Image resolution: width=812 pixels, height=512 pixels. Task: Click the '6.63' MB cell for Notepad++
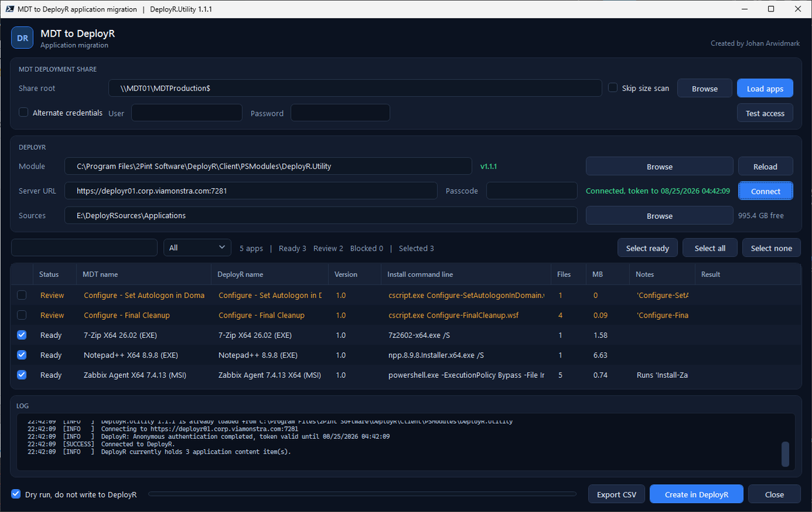click(x=600, y=355)
